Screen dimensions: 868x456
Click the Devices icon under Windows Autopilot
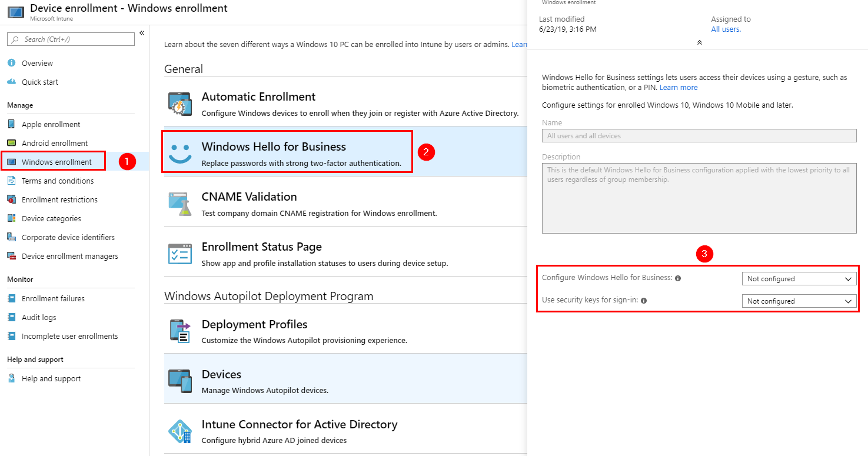[180, 381]
